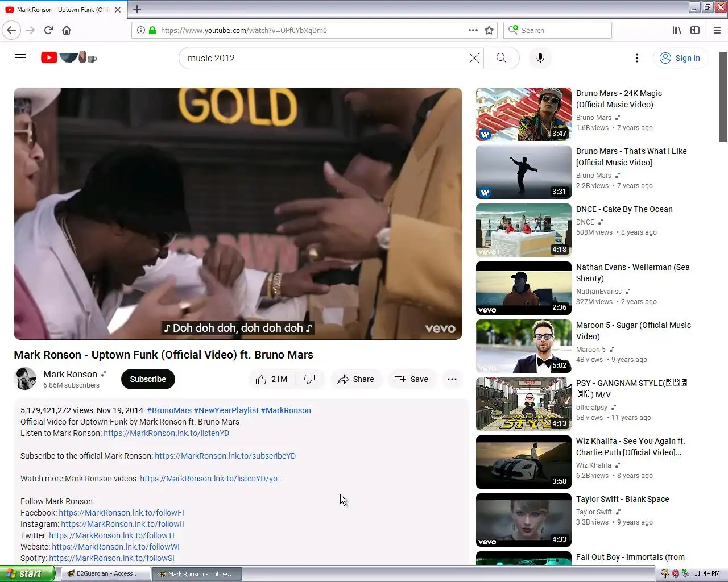The height and width of the screenshot is (582, 728).
Task: Switch to E2Guardian taskbar window
Action: click(105, 574)
